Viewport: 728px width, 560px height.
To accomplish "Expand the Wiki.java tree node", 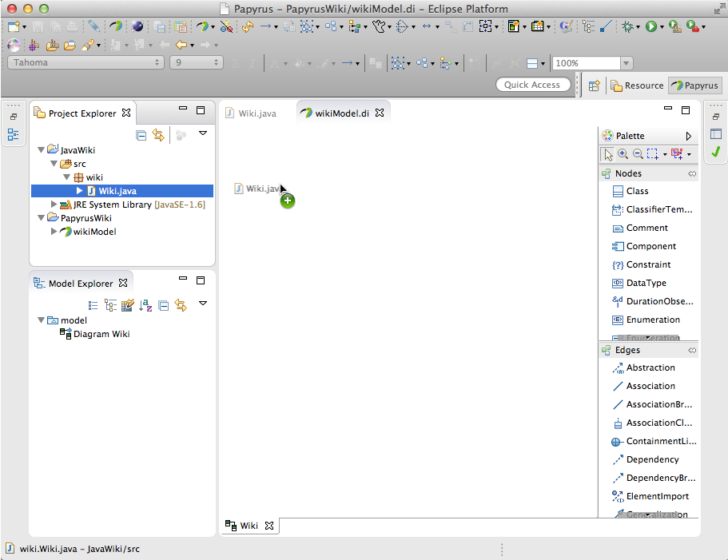I will (x=80, y=191).
